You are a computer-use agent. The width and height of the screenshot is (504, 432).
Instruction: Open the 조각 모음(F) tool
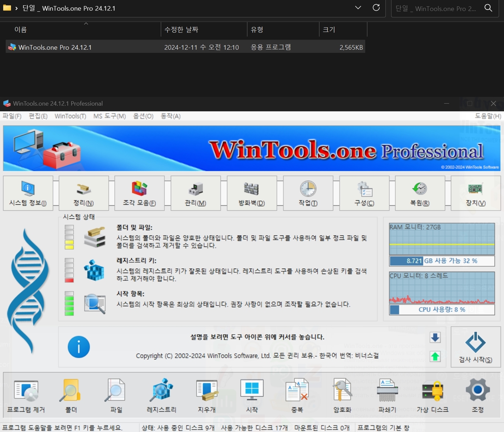pyautogui.click(x=139, y=193)
